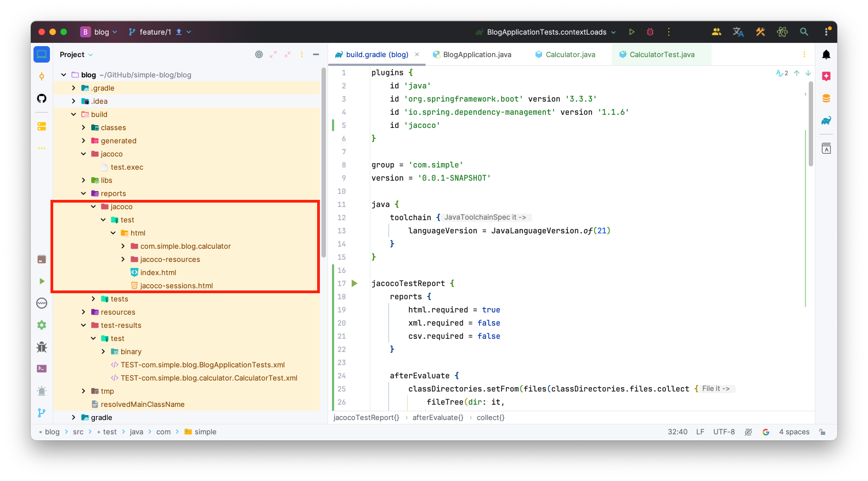Open the blog project dropdown

99,32
